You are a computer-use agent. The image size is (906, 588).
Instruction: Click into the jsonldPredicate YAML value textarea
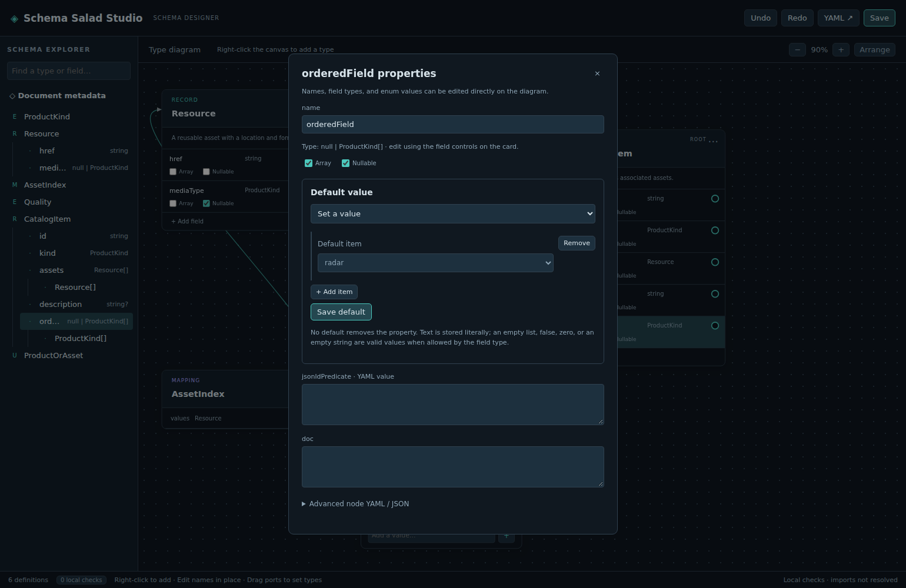tap(453, 405)
